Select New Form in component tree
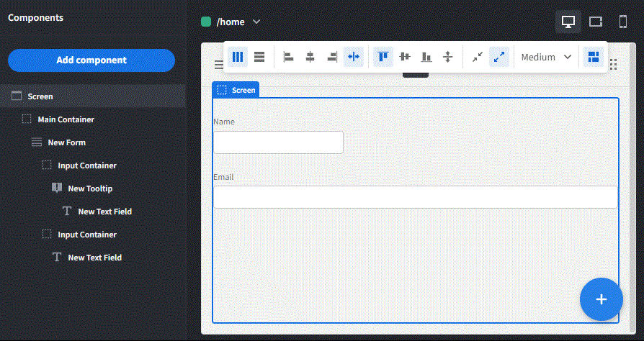Screen dimensions: 644x341 click(93, 142)
